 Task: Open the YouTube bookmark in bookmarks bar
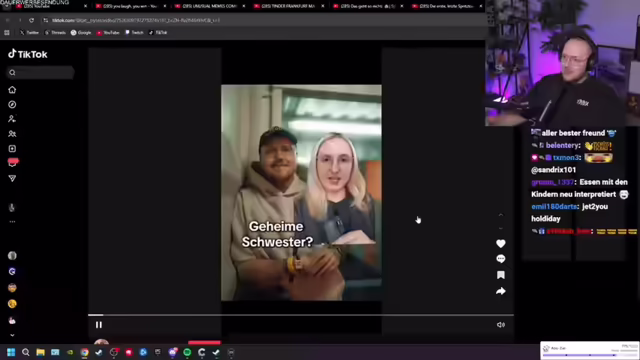108,33
